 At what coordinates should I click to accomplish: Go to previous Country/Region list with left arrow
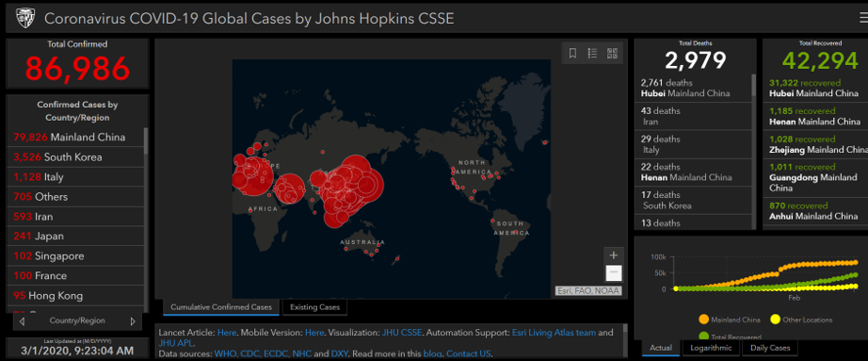pyautogui.click(x=23, y=321)
